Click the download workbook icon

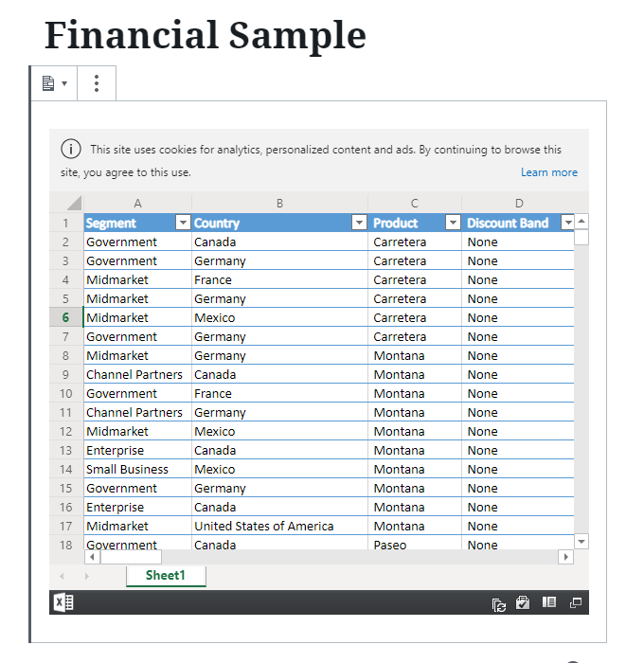(x=523, y=602)
